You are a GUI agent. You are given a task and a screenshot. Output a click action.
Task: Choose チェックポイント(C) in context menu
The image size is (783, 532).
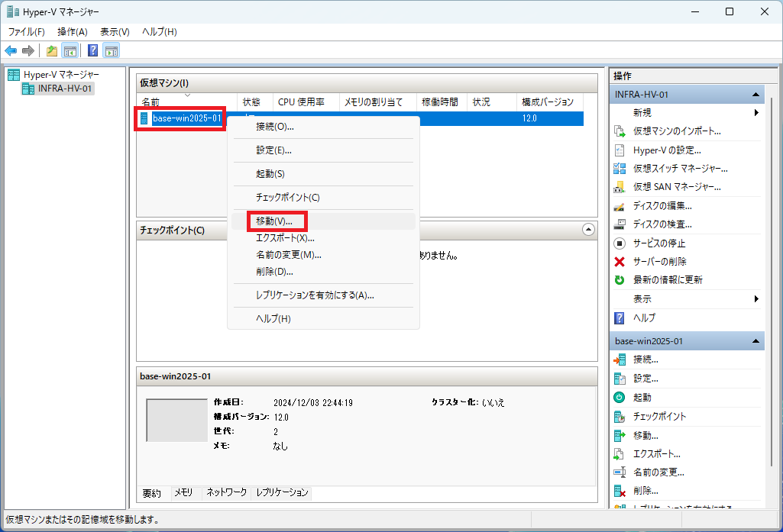(x=324, y=198)
